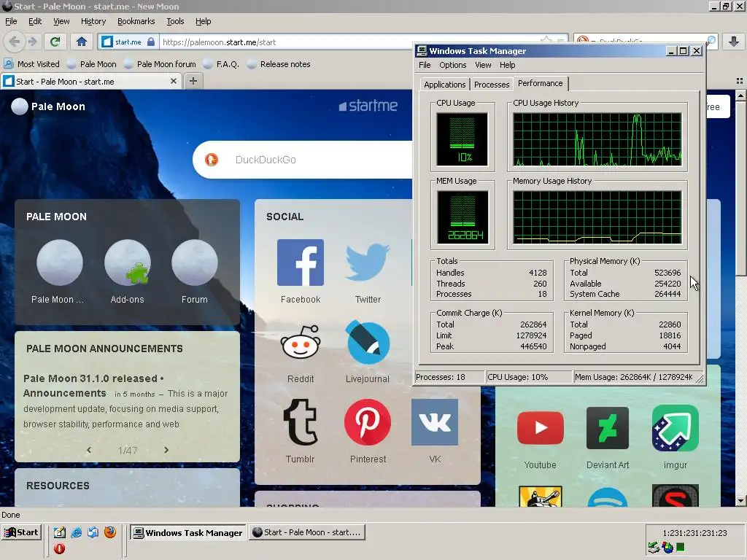
Task: Open the Pale Moon bookmark link
Action: tap(92, 64)
